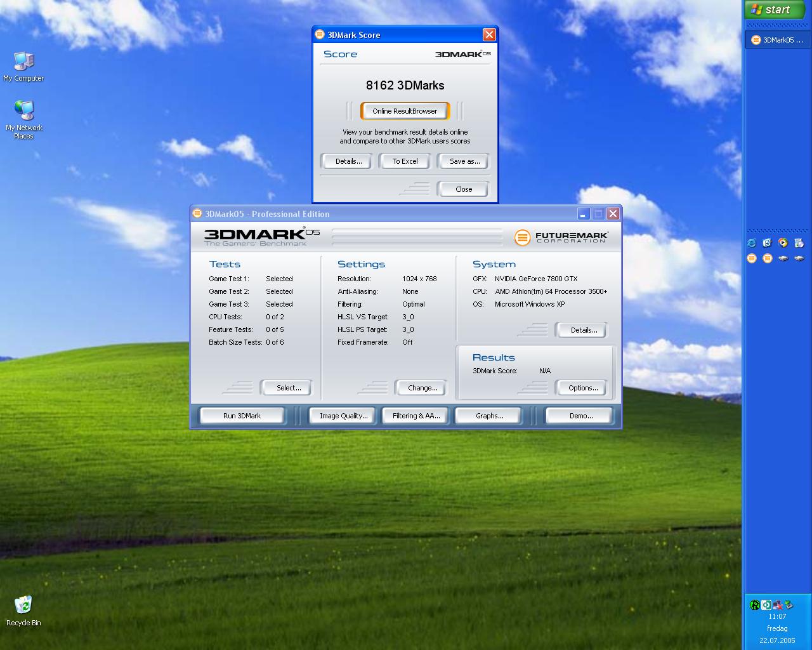
Task: Export the score with To Excel
Action: (405, 161)
